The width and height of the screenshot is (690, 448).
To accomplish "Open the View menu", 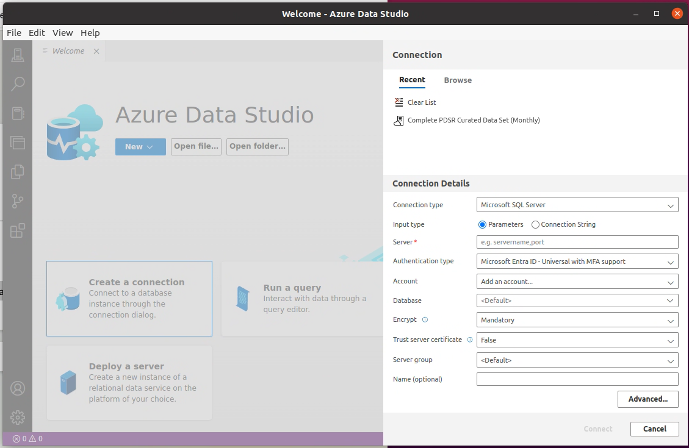I will tap(63, 33).
